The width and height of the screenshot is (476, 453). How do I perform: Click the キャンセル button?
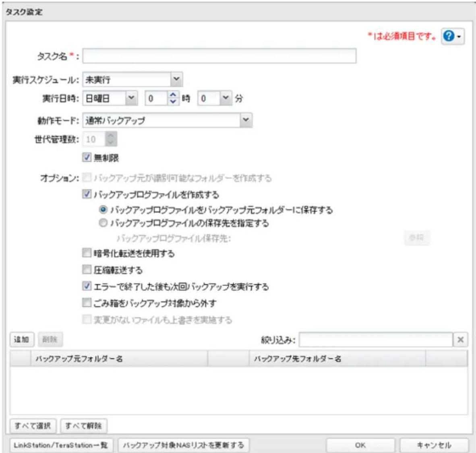pos(434,445)
